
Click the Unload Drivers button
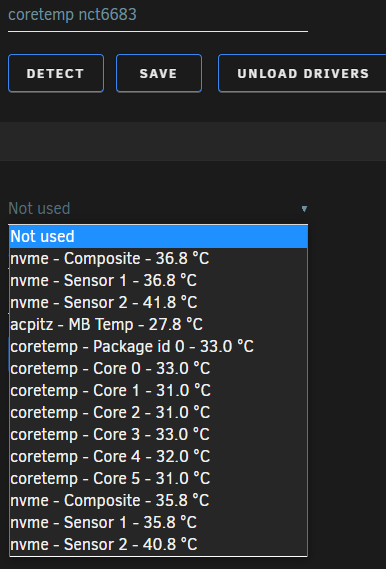302,73
